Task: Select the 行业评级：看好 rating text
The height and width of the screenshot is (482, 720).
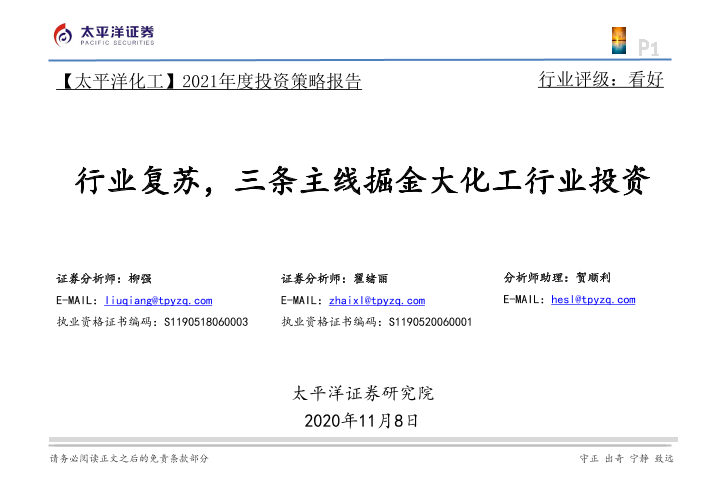Action: (600, 80)
